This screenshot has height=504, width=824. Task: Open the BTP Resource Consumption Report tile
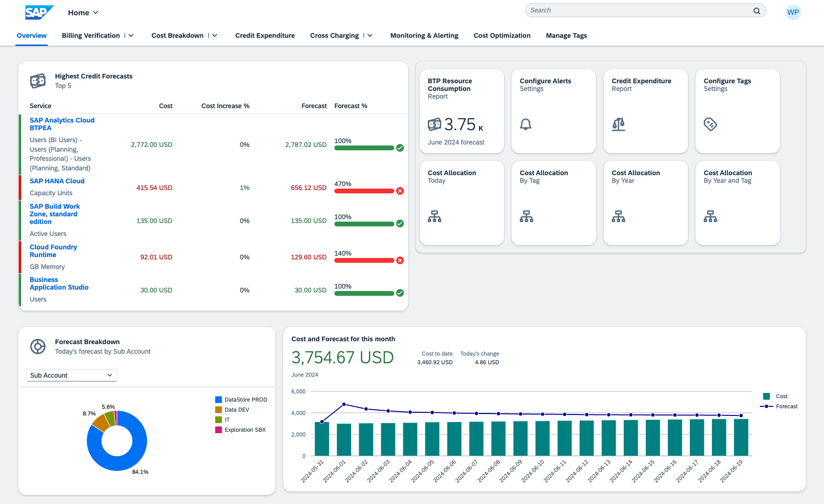pos(462,111)
